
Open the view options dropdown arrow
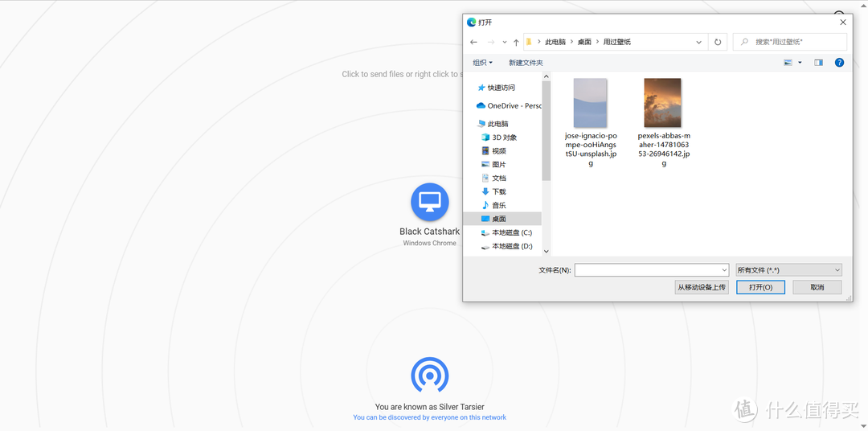pos(800,63)
